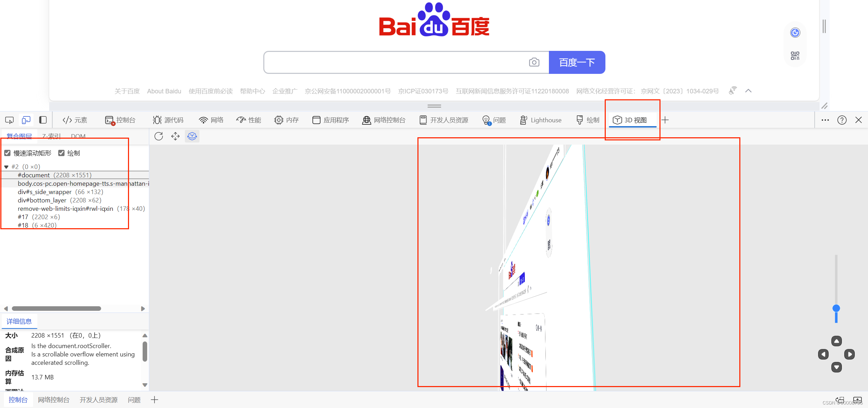Open the 应用程序 tab
Screen dimensions: 868x408
(331, 120)
